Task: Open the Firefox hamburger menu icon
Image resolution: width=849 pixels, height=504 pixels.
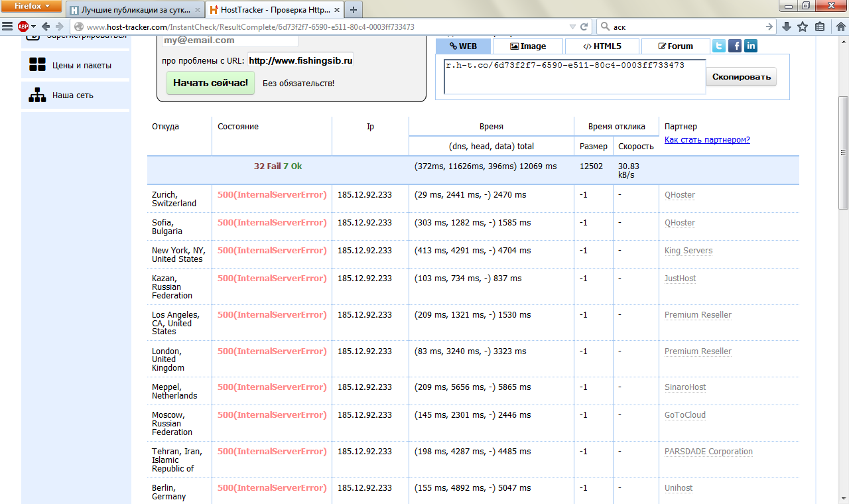Action: click(x=7, y=27)
